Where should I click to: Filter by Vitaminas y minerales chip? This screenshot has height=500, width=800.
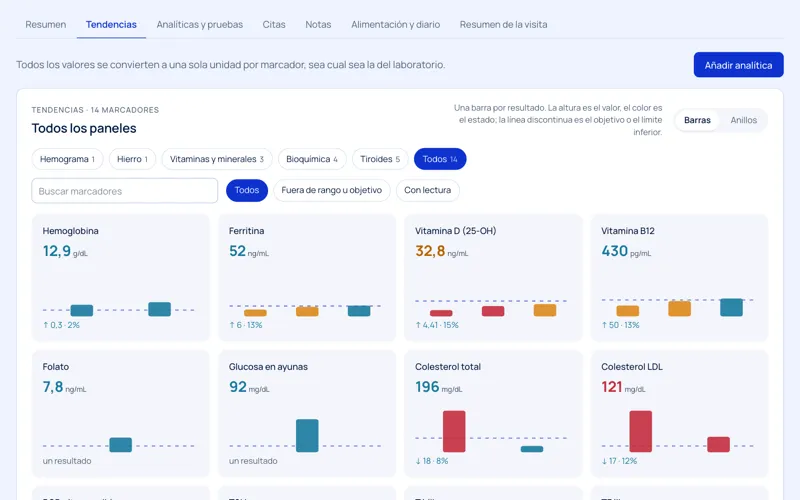click(217, 159)
